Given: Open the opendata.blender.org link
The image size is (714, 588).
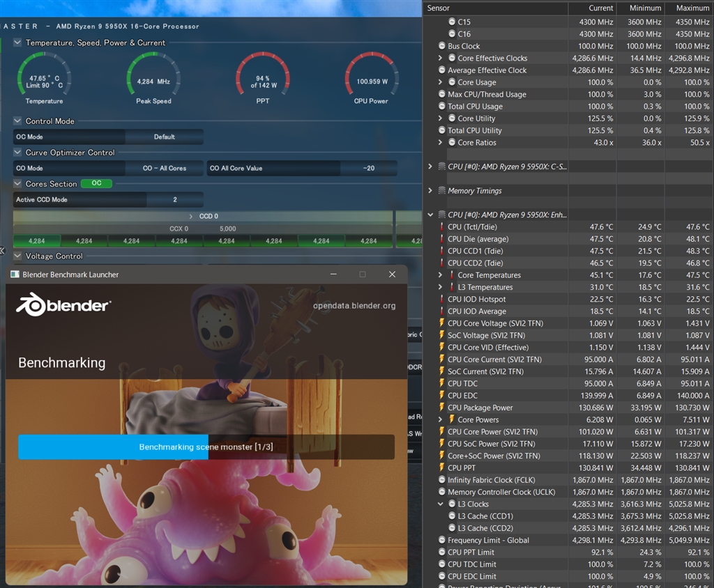Looking at the screenshot, I should tap(354, 305).
